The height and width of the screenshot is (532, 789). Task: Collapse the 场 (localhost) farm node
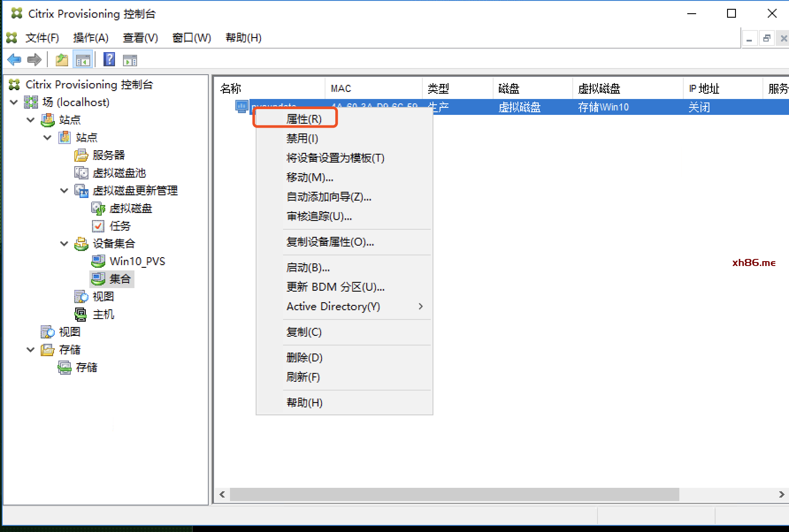pos(14,102)
